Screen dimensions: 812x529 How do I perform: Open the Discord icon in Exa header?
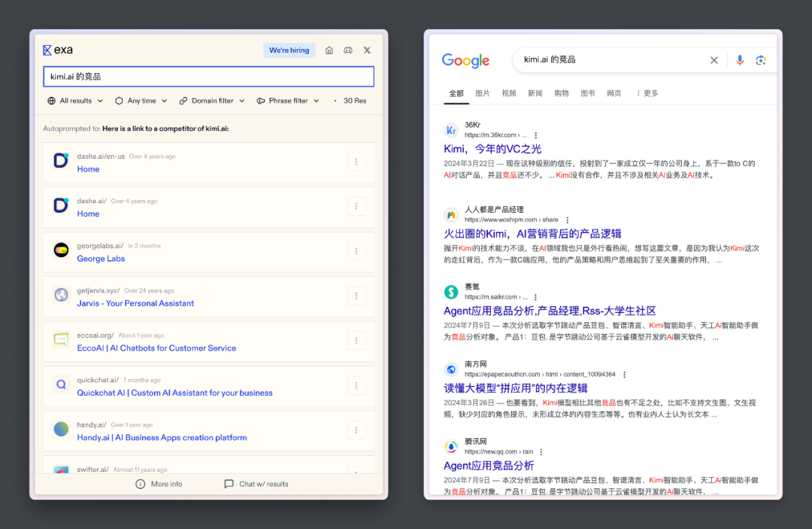coord(348,50)
